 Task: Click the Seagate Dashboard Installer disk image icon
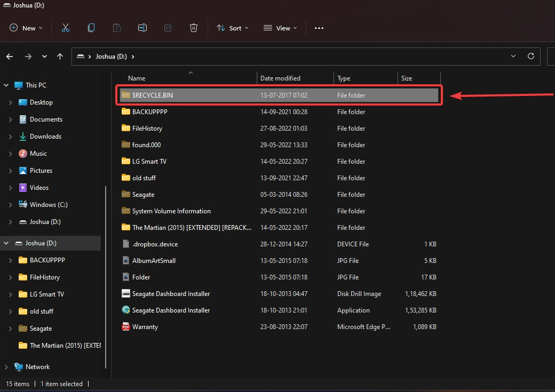(x=125, y=294)
